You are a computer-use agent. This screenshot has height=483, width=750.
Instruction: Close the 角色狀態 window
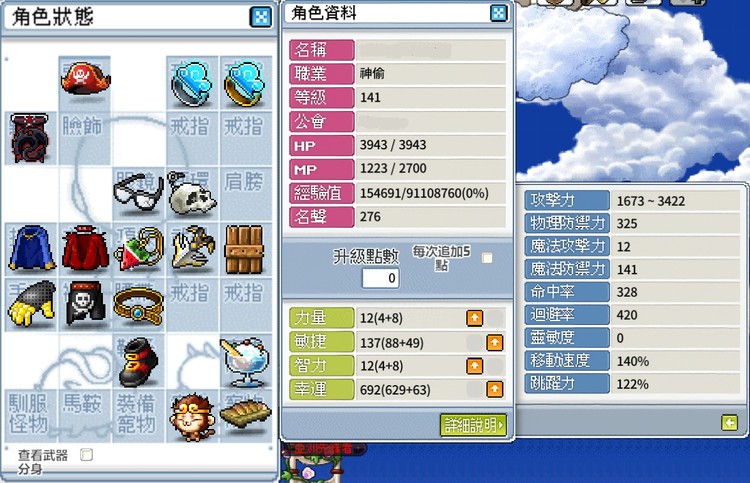261,17
